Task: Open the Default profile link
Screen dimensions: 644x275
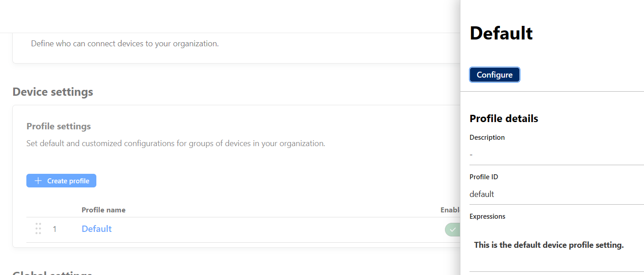Action: pyautogui.click(x=96, y=229)
